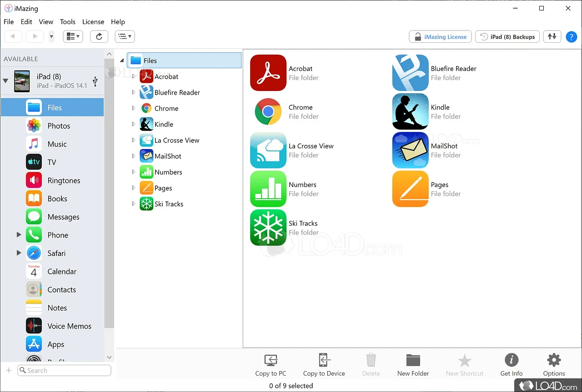This screenshot has width=582, height=392.
Task: Collapse the iPad (8) device triangle
Action: coord(5,81)
